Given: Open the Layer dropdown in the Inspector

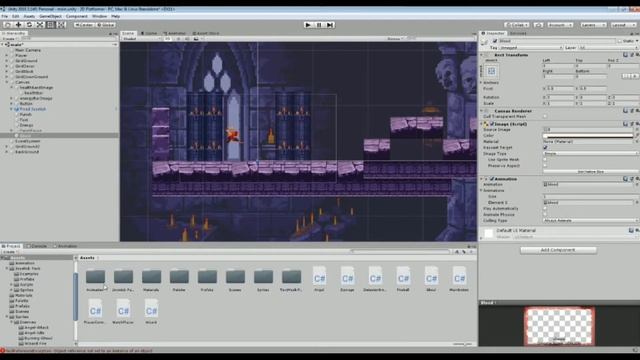Looking at the screenshot, I should coord(609,48).
